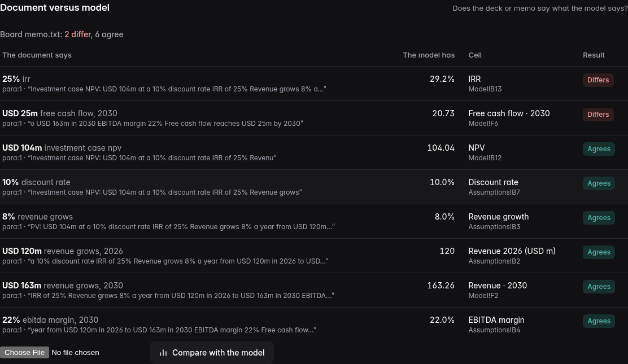Click the 'Cell' column header
The height and width of the screenshot is (364, 628).
point(475,55)
